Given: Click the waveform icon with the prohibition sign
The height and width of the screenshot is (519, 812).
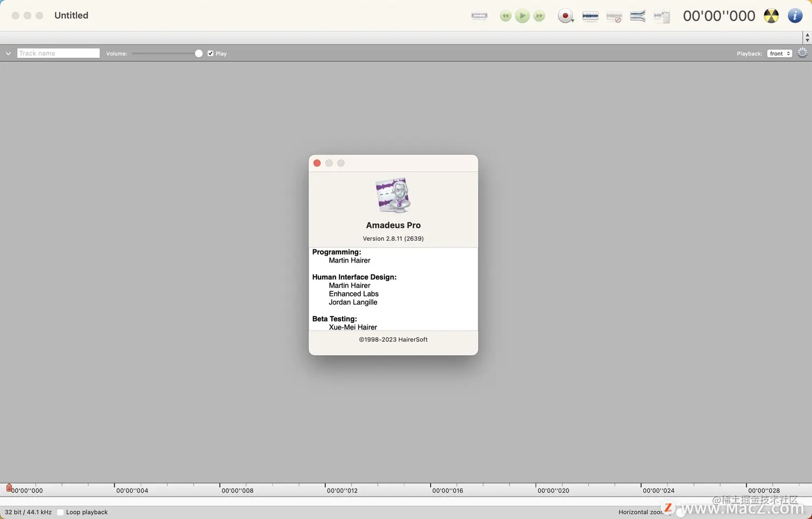Looking at the screenshot, I should (614, 17).
